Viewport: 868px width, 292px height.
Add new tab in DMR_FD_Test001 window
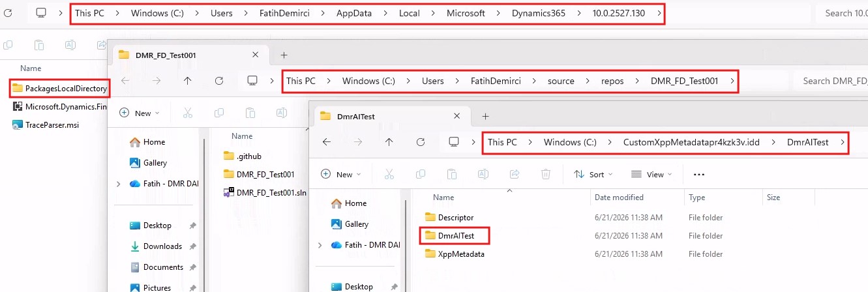[284, 55]
